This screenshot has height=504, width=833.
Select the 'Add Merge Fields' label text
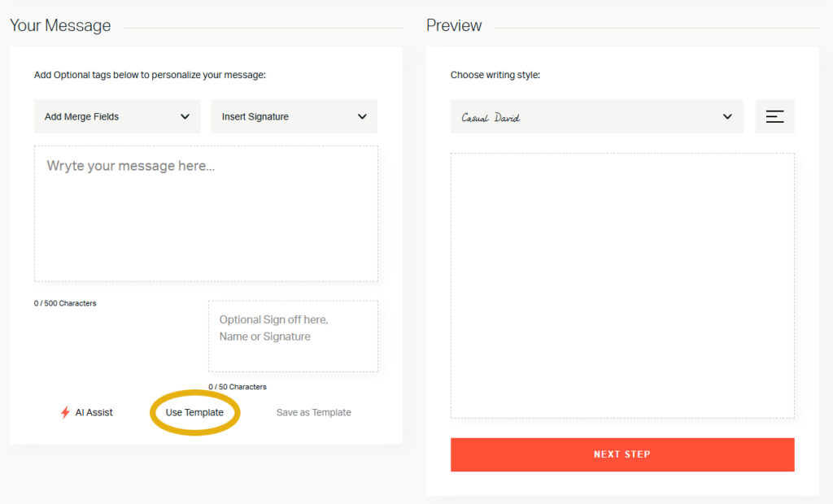(x=81, y=116)
